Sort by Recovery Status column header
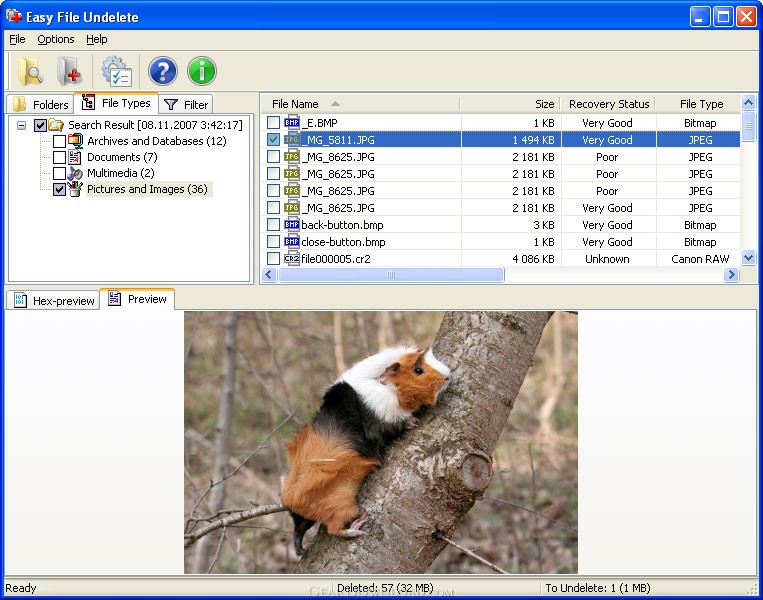 tap(608, 104)
